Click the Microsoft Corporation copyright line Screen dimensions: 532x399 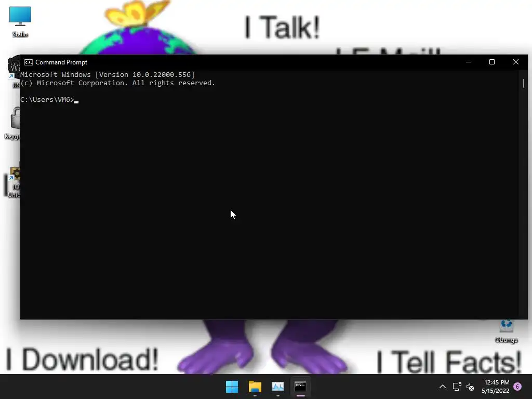pos(118,83)
